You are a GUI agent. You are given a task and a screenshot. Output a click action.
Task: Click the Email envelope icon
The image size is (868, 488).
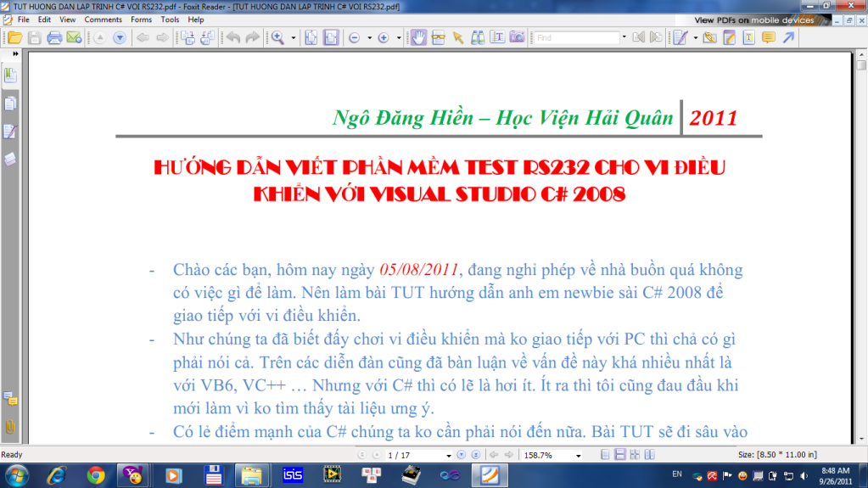(x=74, y=37)
